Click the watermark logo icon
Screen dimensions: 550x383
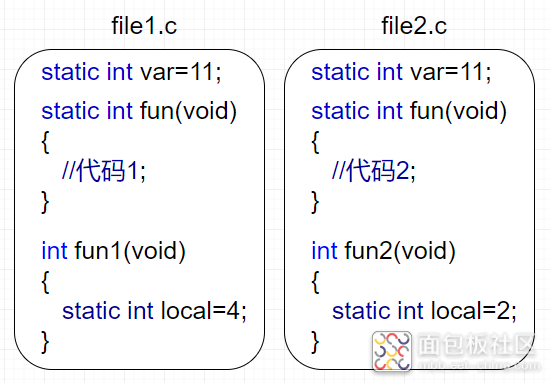coord(392,351)
